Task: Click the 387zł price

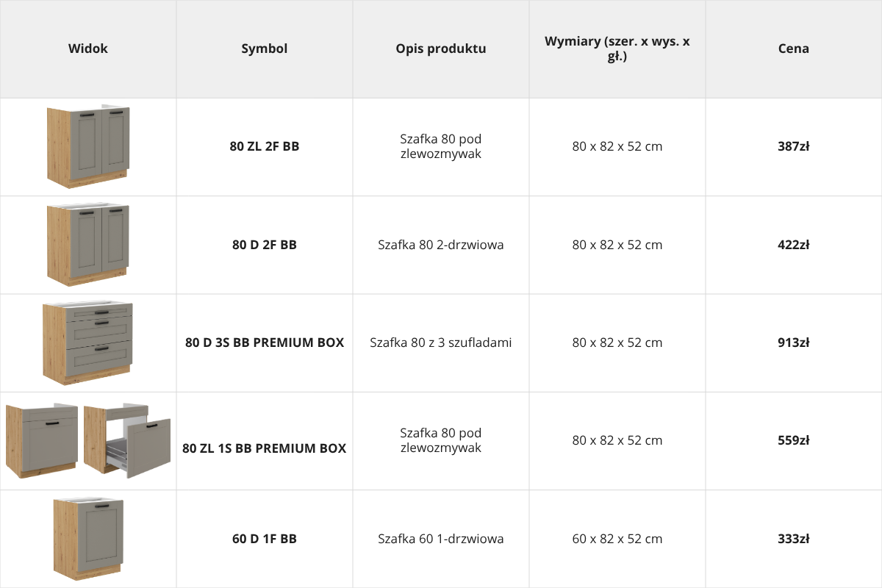Action: [794, 146]
